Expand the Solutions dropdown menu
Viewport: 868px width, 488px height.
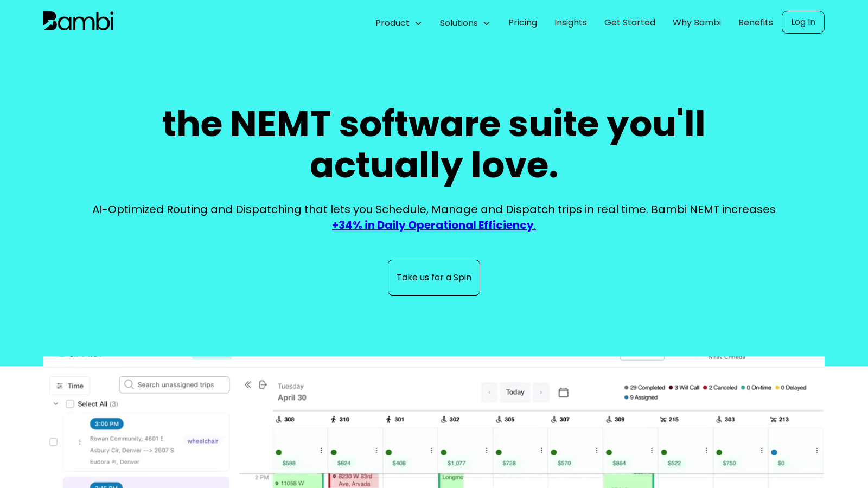[x=465, y=23]
